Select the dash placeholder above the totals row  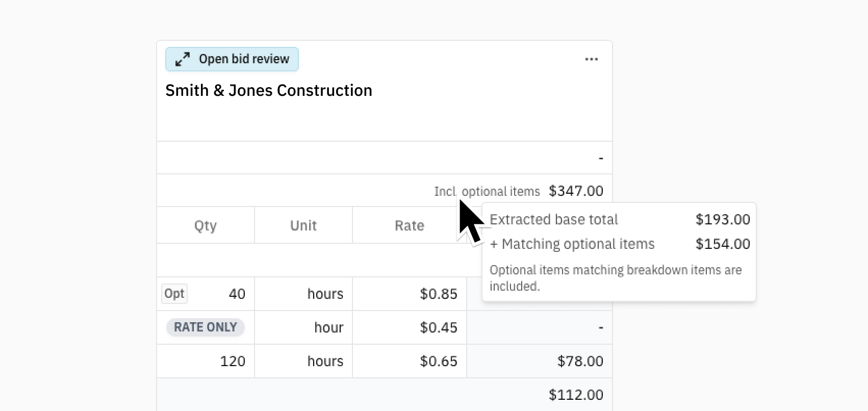pos(600,158)
